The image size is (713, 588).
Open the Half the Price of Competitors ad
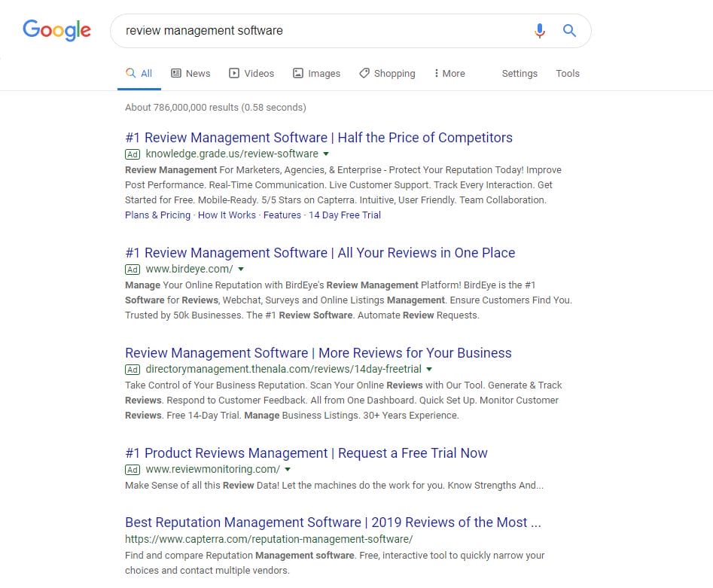(318, 137)
